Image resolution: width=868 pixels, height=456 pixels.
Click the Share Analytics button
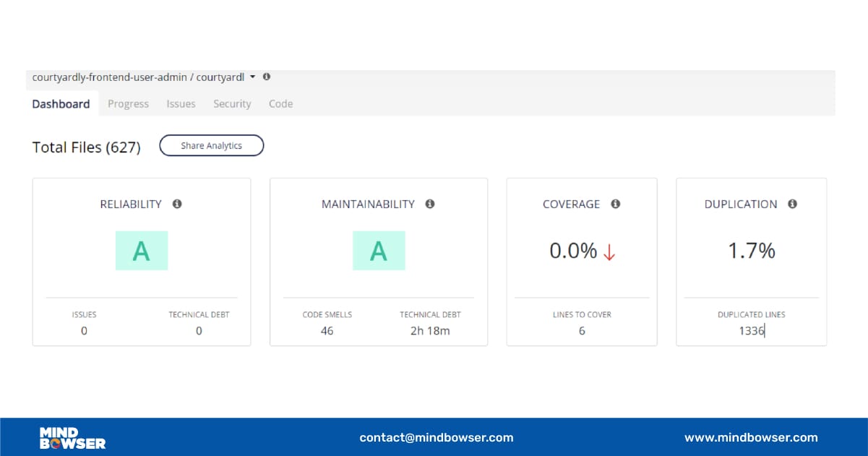211,145
